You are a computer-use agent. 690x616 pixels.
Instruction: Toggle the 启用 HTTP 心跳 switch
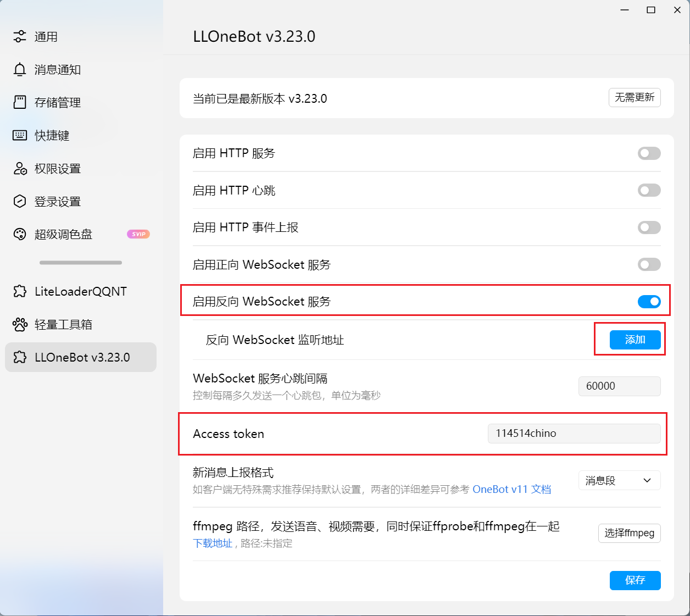point(649,190)
